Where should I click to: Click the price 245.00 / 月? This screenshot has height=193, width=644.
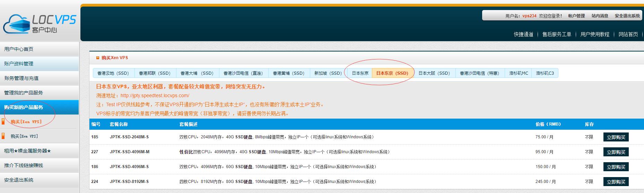pos(546,182)
